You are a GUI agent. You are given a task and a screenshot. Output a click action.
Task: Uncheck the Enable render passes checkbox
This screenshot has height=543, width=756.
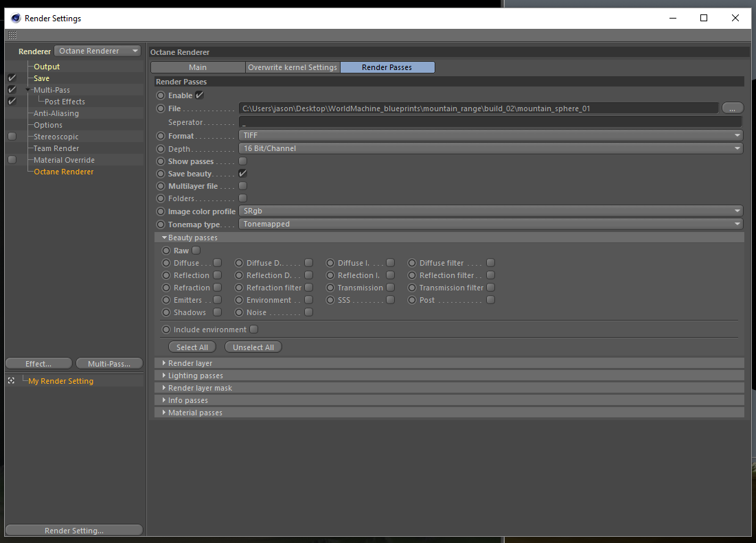click(x=199, y=95)
